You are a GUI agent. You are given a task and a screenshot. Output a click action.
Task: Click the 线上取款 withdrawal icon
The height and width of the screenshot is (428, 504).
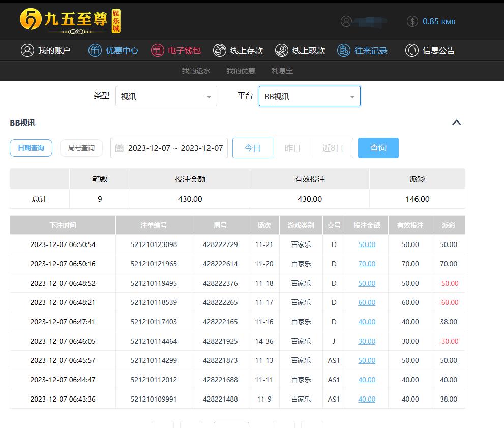click(282, 50)
